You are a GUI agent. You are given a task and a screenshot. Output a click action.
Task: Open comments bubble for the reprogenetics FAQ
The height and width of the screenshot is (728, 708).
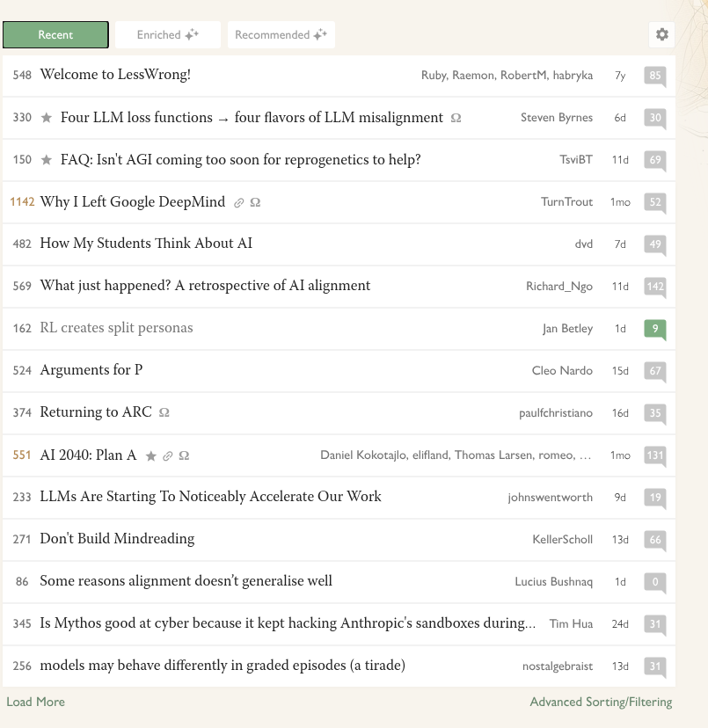pos(655,161)
